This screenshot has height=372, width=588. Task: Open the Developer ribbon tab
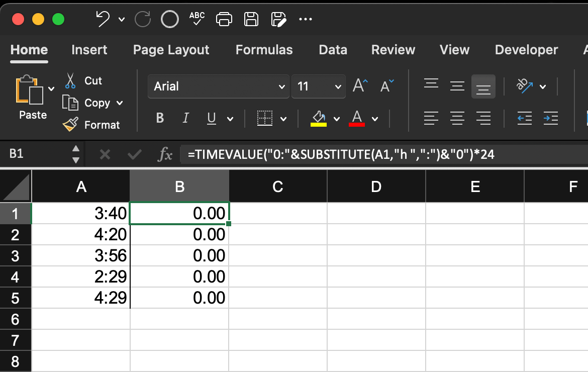[x=526, y=50]
